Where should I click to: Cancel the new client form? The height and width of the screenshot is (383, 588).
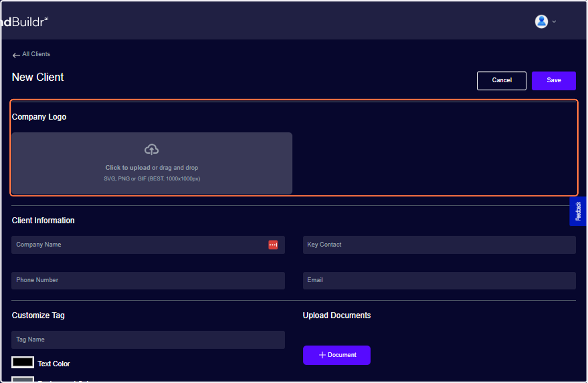tap(502, 81)
